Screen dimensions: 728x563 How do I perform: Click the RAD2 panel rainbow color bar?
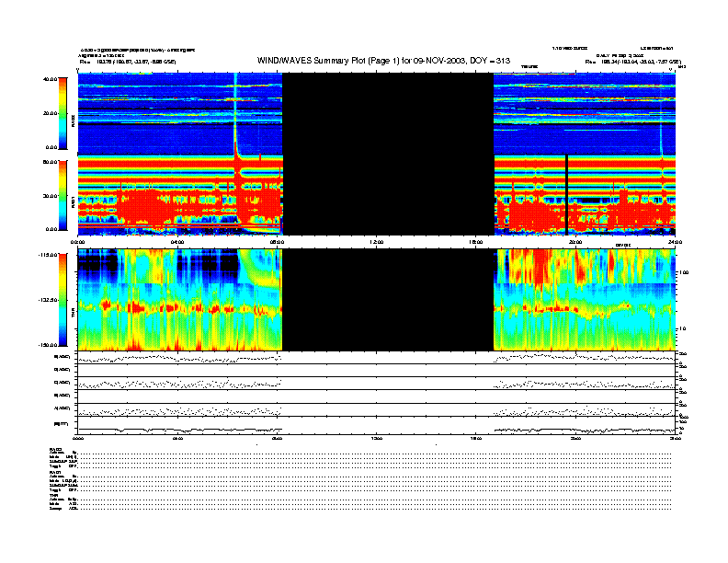coord(63,113)
